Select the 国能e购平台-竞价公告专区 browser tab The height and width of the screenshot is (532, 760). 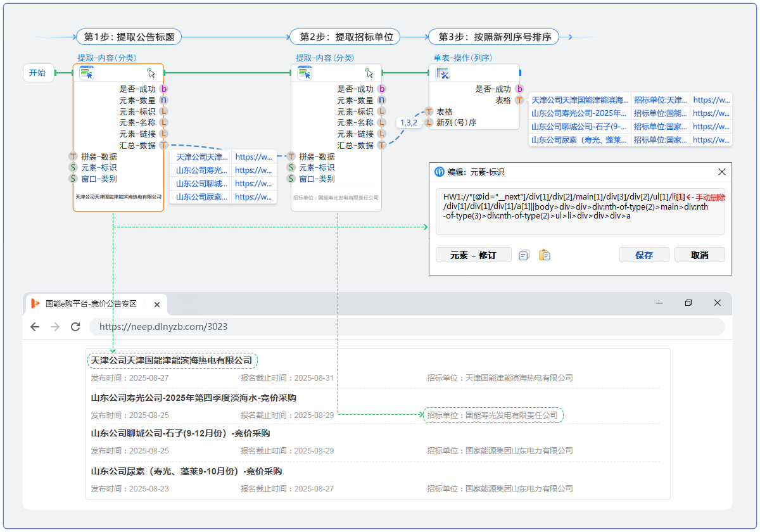point(96,304)
